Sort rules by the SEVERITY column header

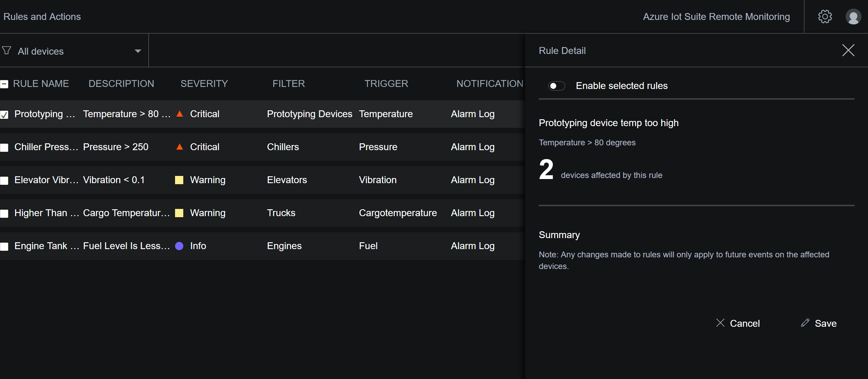[x=204, y=83]
